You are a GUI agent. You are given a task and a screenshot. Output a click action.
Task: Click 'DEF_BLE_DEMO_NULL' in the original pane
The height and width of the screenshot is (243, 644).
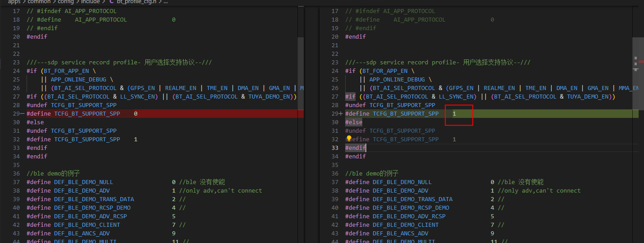[x=84, y=182]
